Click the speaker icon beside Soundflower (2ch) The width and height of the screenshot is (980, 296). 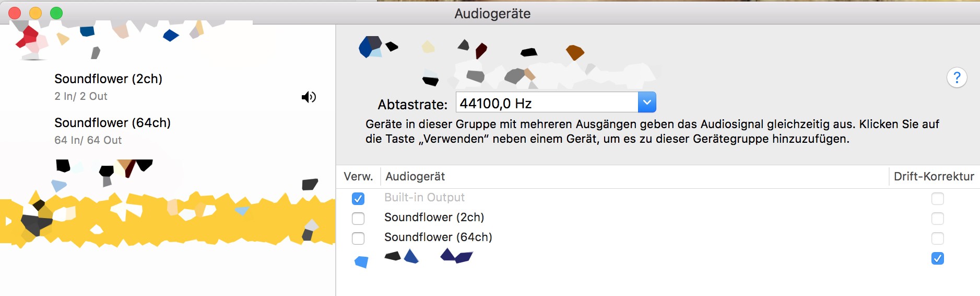(x=309, y=97)
